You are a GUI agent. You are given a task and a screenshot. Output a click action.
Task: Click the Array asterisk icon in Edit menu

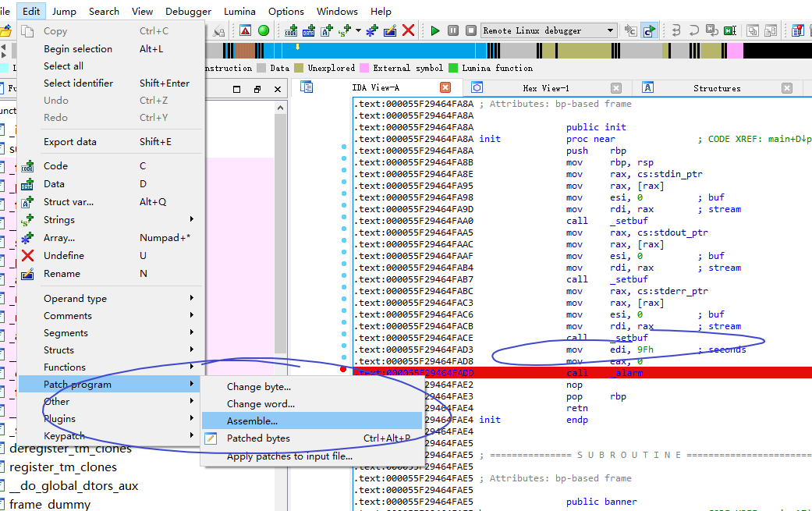(x=27, y=238)
